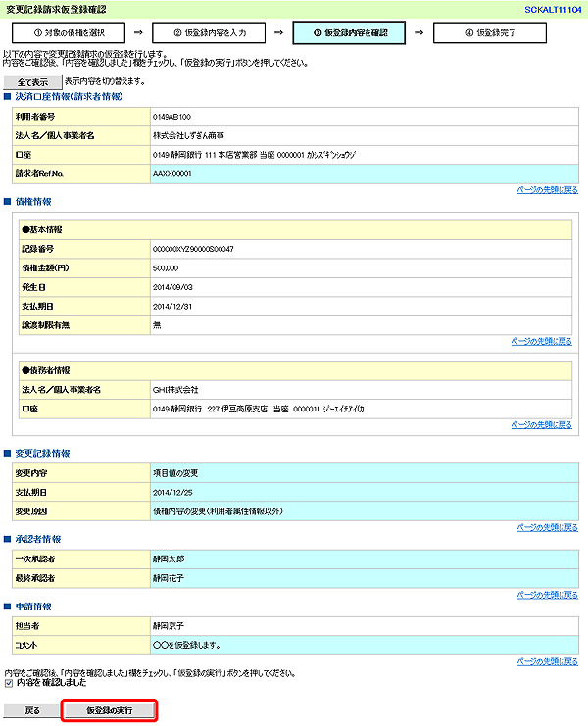Image resolution: width=588 pixels, height=726 pixels.
Task: Click the 債権金額(円) label
Action: pyautogui.click(x=45, y=268)
